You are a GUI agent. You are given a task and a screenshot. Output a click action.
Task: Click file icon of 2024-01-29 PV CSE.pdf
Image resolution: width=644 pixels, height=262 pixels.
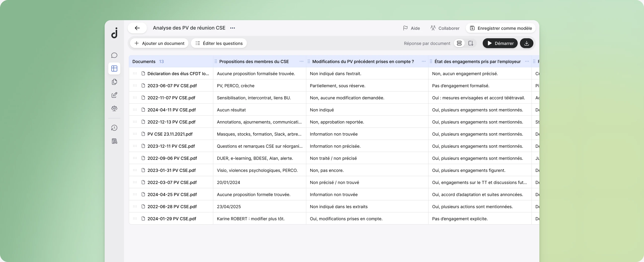143,219
